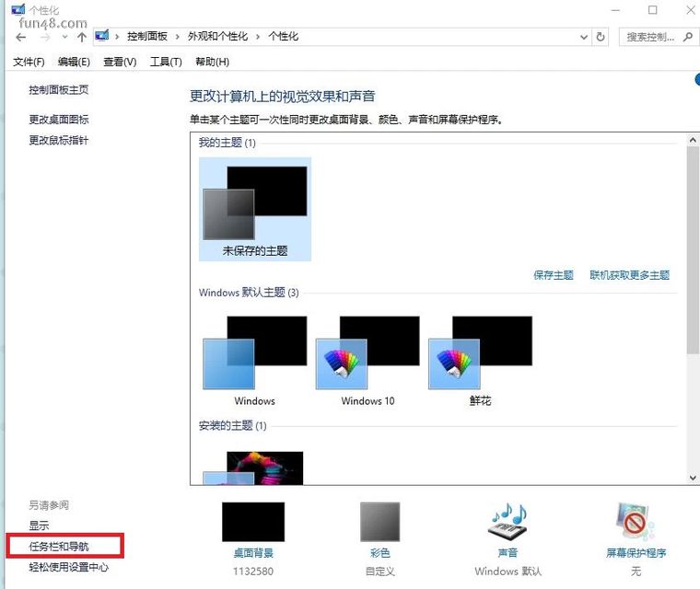Click the address bar Personalization icon
Image resolution: width=700 pixels, height=589 pixels.
tap(102, 36)
